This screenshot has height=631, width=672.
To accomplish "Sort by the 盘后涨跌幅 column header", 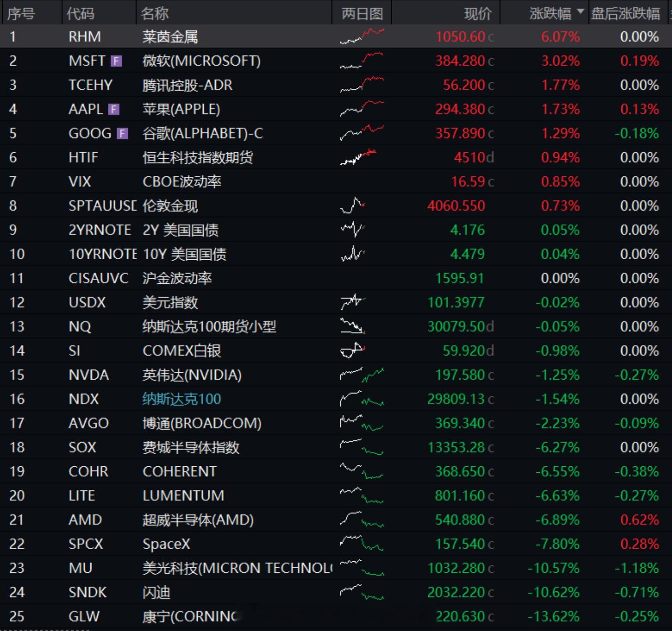I will tap(625, 13).
